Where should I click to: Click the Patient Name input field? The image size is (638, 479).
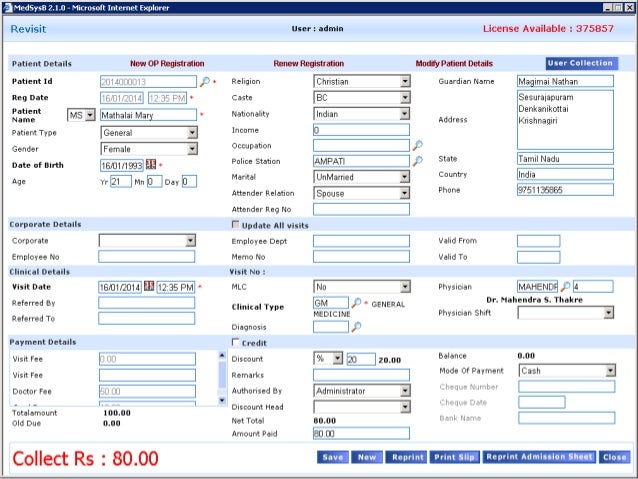(x=149, y=115)
